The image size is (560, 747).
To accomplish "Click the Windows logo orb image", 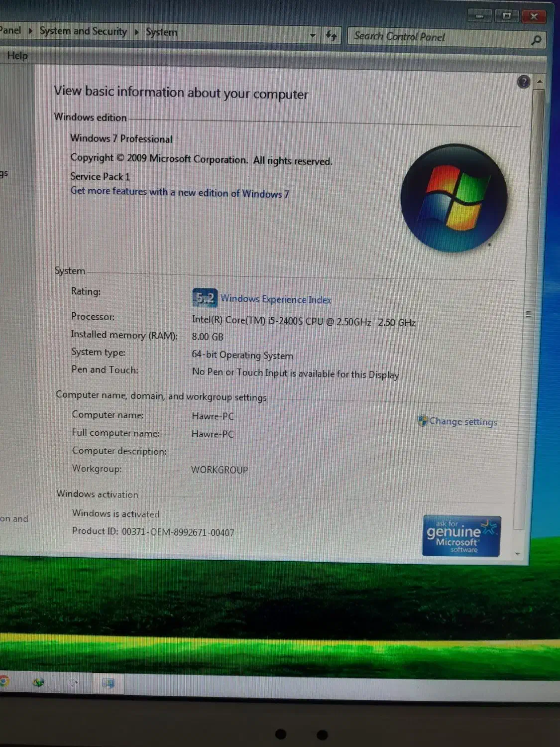I will (454, 198).
